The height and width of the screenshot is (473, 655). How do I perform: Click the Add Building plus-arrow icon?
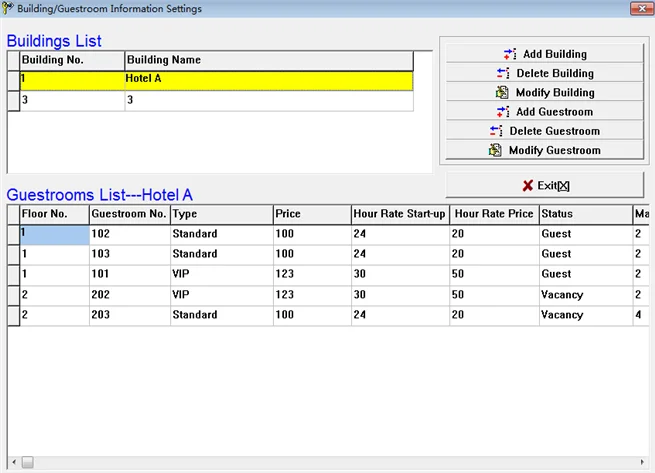click(x=510, y=54)
